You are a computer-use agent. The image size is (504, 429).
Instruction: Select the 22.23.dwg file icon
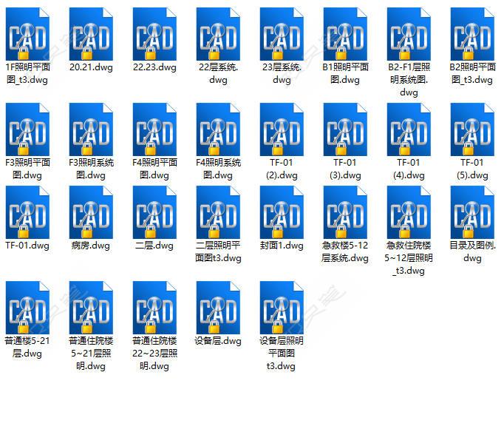click(154, 34)
